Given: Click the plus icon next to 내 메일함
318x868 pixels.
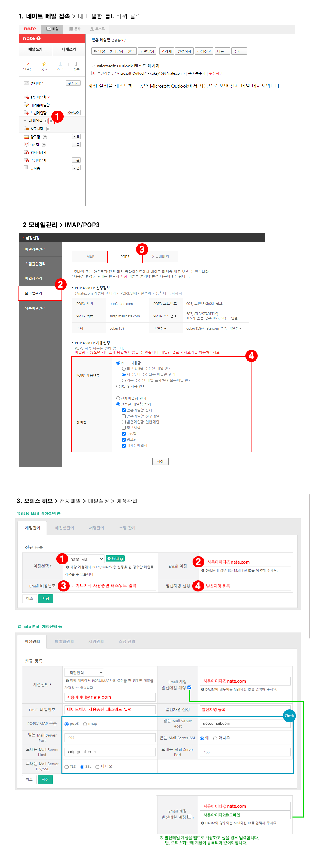Looking at the screenshot, I should coord(46,121).
